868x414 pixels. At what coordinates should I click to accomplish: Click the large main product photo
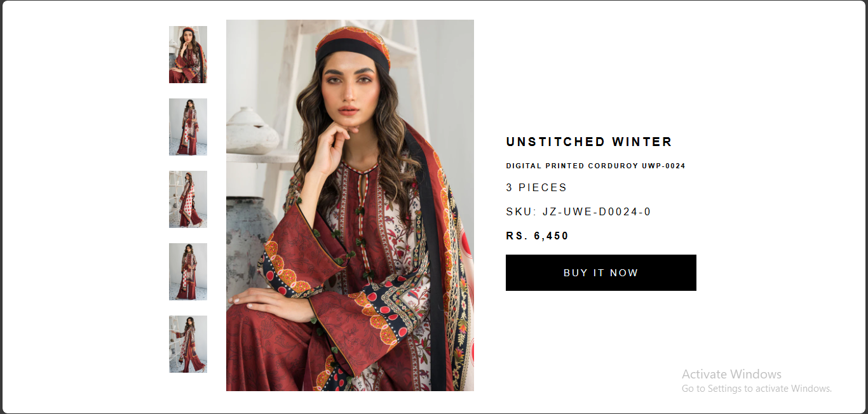coord(350,205)
